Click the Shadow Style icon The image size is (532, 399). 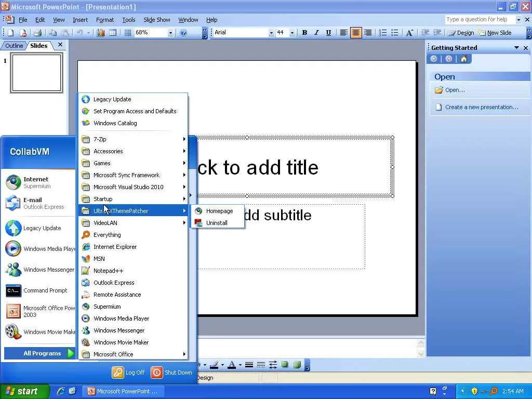click(285, 365)
